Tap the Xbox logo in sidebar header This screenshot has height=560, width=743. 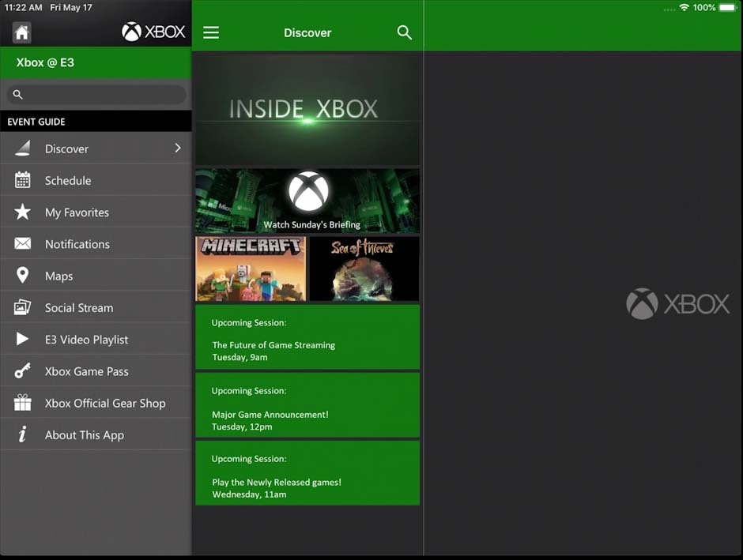[153, 32]
